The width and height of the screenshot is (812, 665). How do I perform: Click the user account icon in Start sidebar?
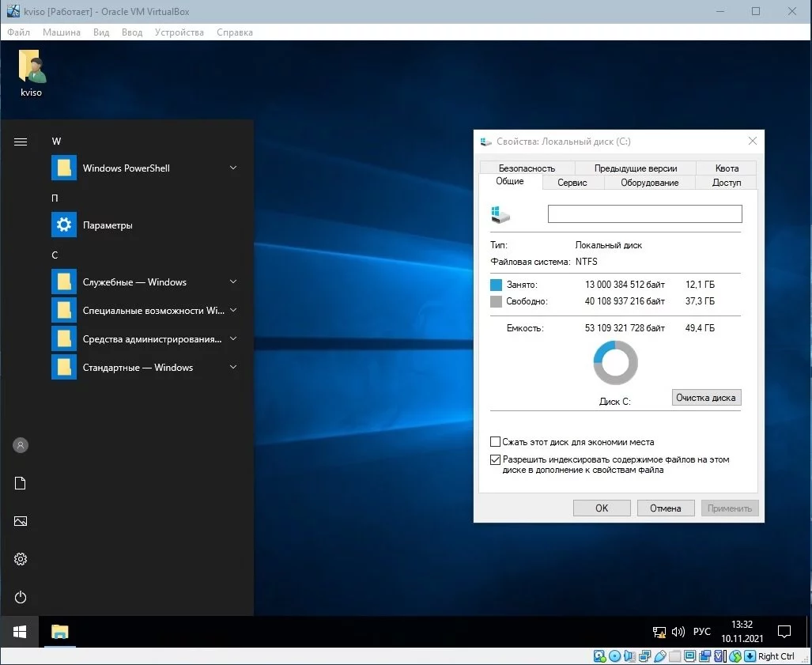(21, 445)
